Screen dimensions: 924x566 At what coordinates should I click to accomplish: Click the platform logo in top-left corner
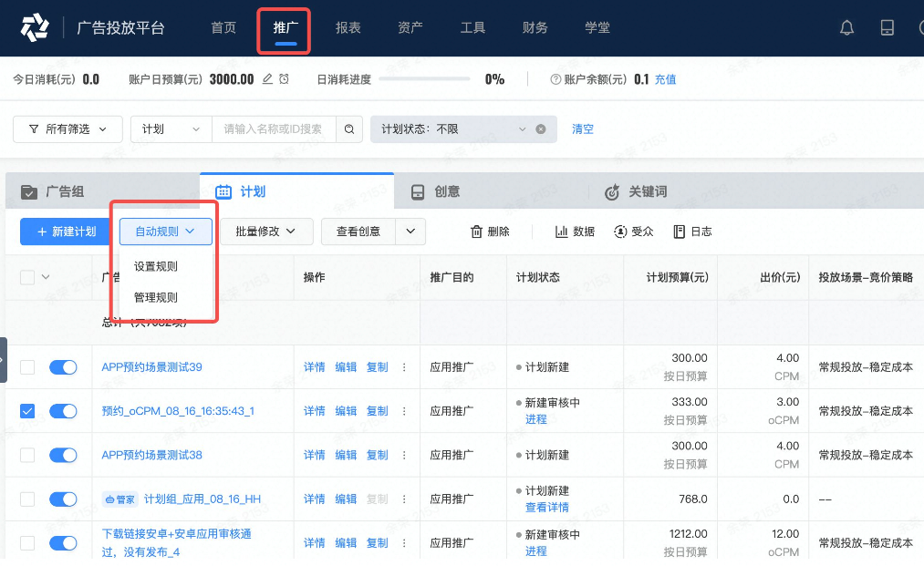pyautogui.click(x=35, y=27)
